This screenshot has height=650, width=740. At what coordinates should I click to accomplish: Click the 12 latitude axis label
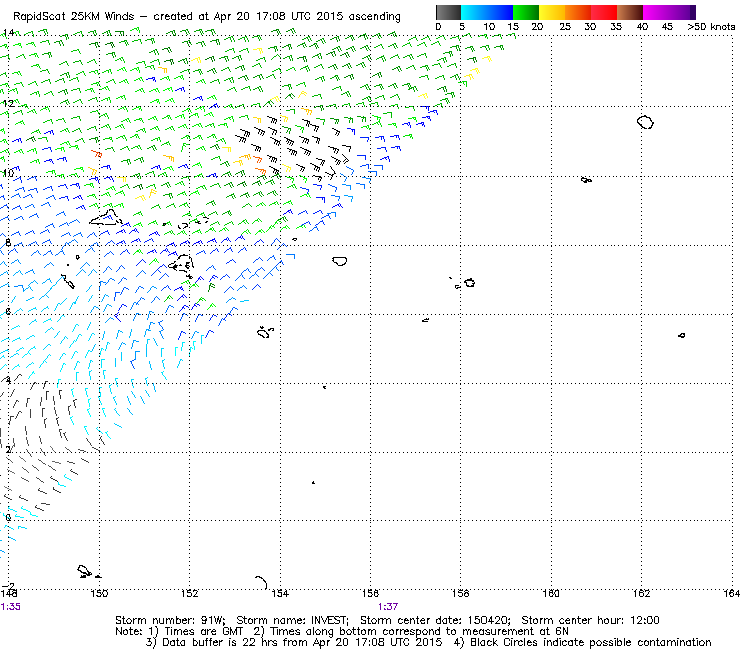click(8, 103)
